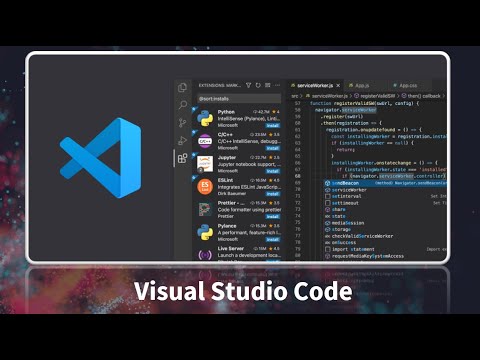Open Run and Debug view icon
Screen dimensions: 480x360
point(183,141)
